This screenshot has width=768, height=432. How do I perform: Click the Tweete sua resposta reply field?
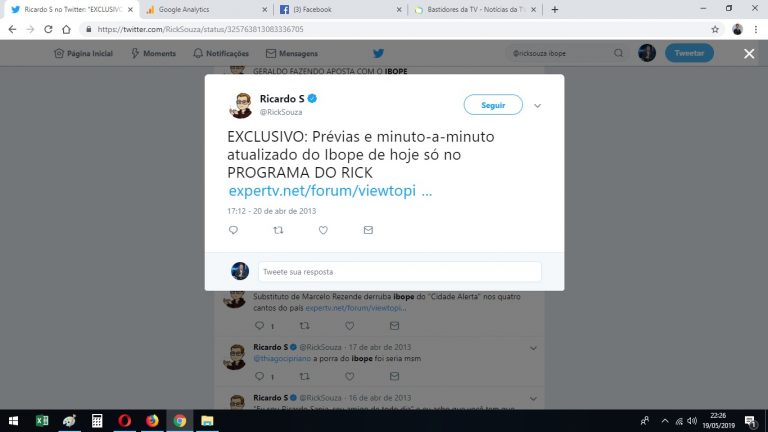tap(400, 272)
